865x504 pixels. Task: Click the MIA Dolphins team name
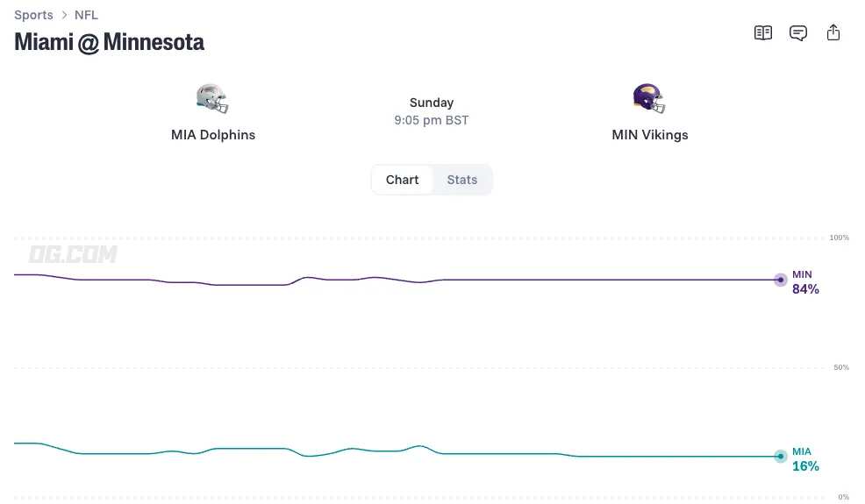(x=213, y=135)
